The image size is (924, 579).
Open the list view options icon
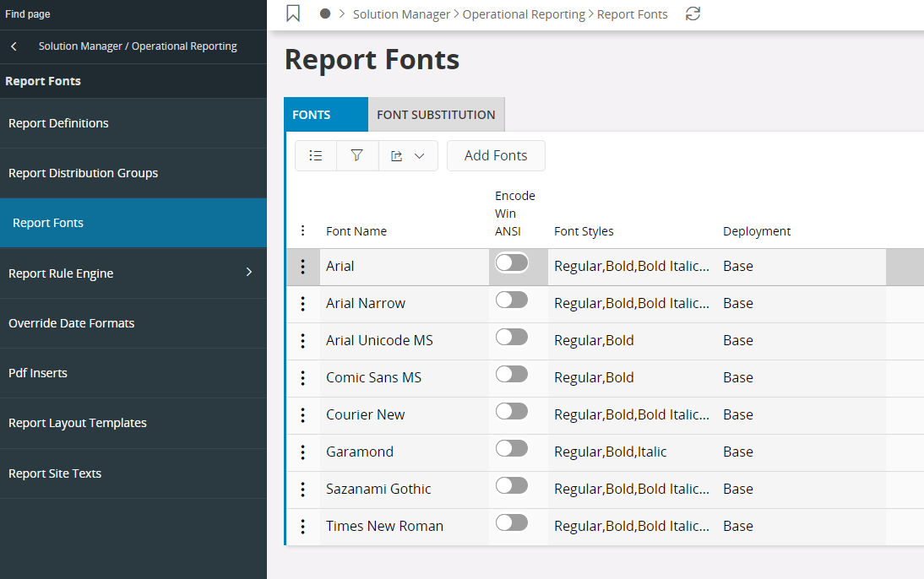(316, 155)
